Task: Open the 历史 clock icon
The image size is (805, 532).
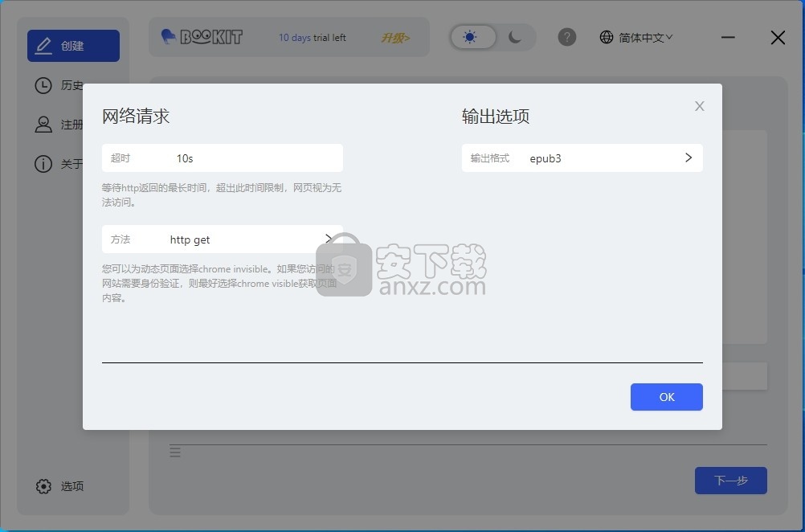Action: click(x=43, y=85)
